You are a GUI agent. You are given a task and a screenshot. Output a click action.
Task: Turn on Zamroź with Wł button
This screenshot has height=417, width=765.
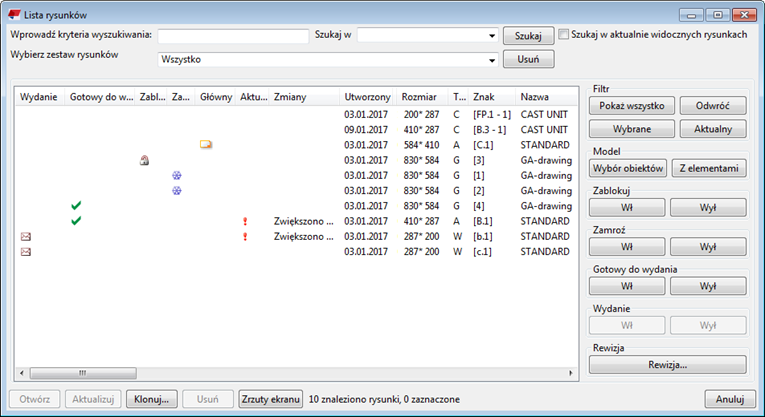[627, 247]
